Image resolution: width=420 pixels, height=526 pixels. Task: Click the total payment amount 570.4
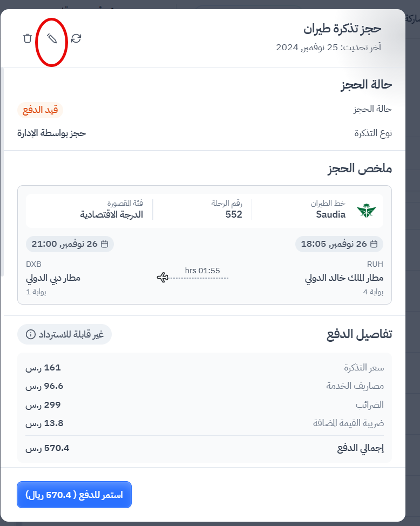coord(48,448)
